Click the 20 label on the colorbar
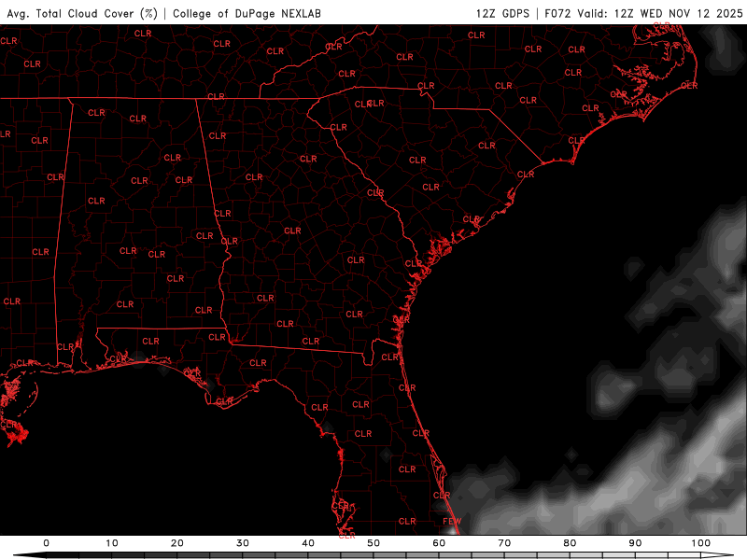Viewport: 747px width, 560px height. click(x=177, y=543)
